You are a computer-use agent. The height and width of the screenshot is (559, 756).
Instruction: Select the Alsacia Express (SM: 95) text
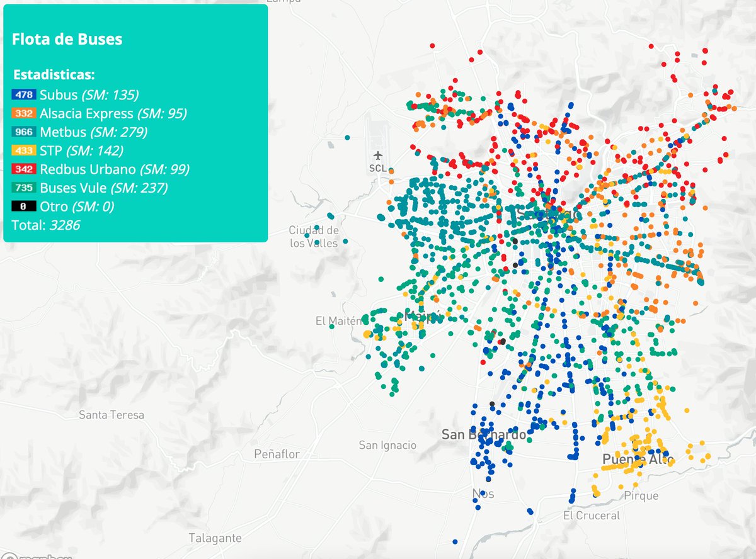[x=113, y=114]
